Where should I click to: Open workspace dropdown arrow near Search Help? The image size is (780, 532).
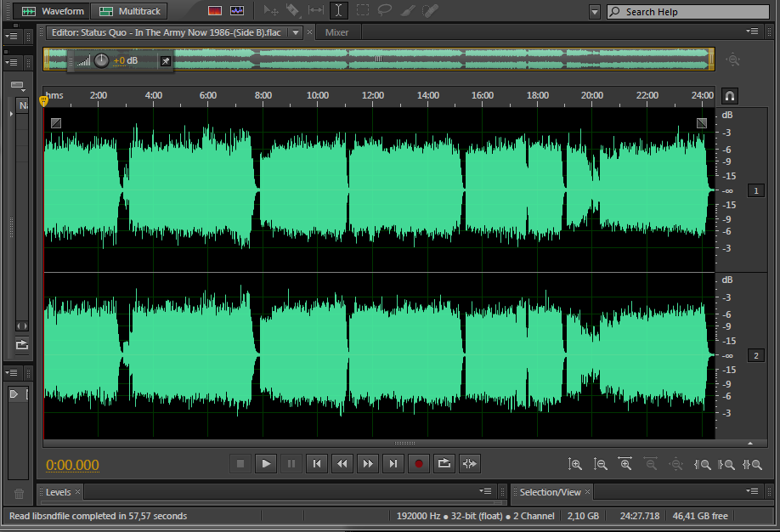coord(595,12)
